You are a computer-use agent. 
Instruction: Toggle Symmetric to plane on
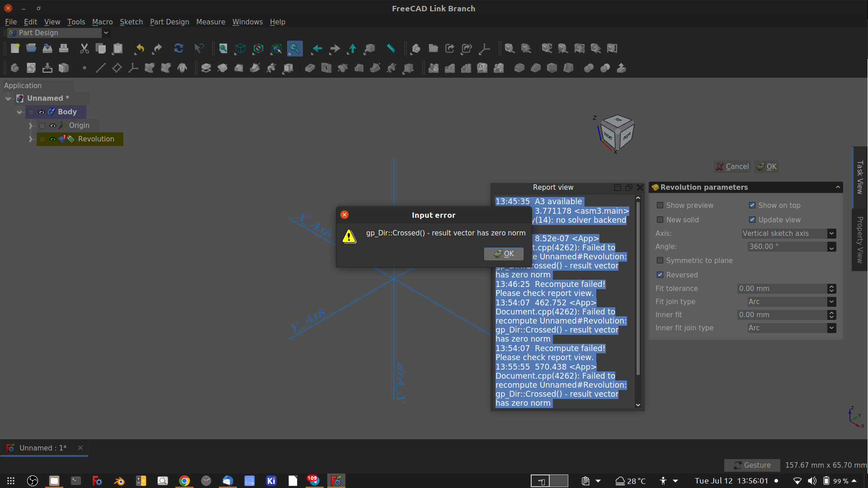[660, 260]
